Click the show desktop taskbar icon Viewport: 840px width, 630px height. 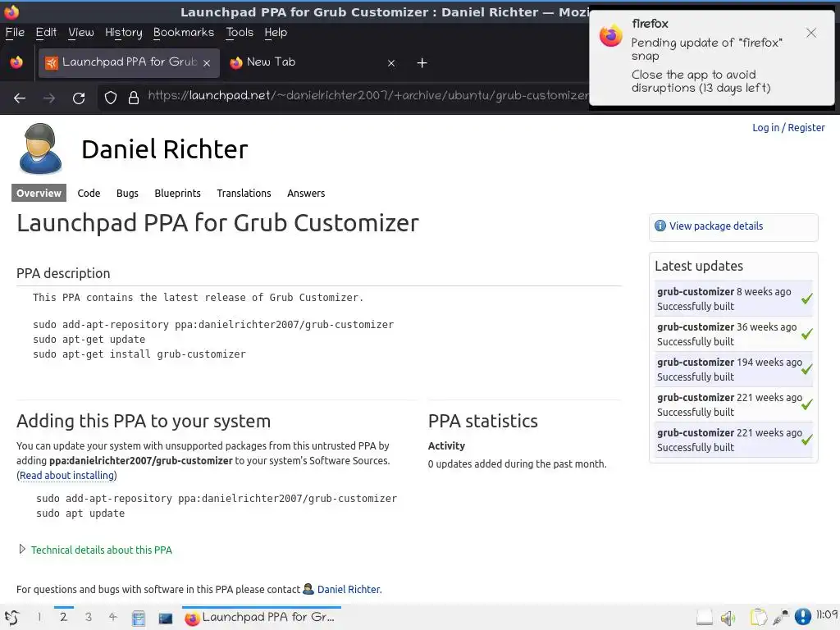point(166,619)
